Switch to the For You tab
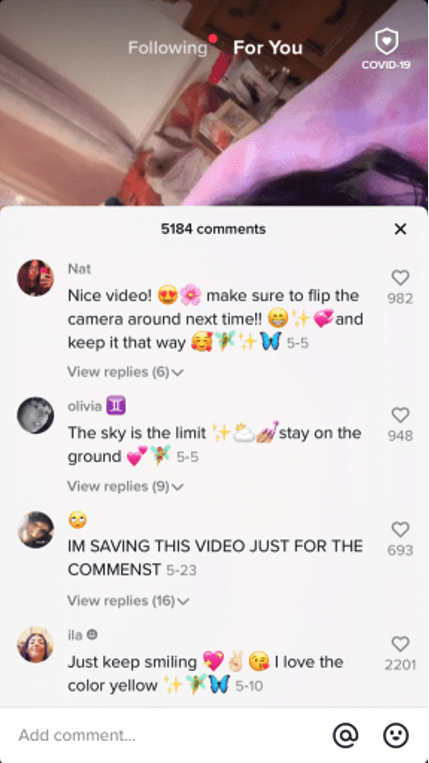 coord(268,48)
